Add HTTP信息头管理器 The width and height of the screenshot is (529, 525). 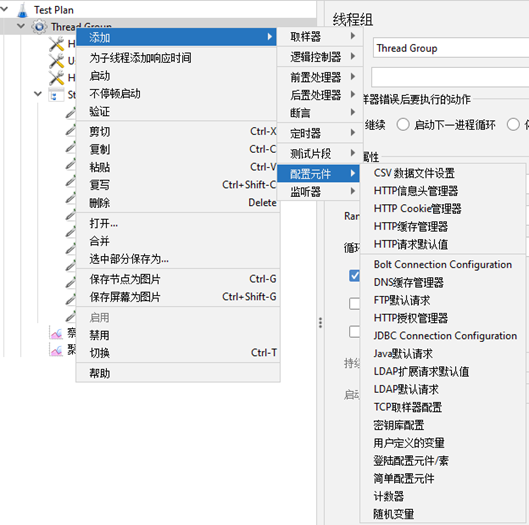[x=443, y=191]
